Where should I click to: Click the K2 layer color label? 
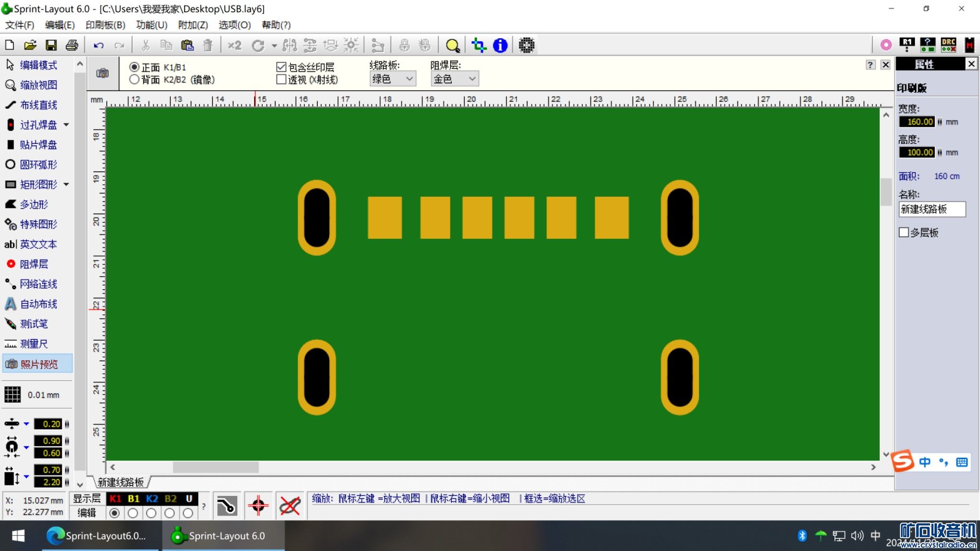(152, 498)
